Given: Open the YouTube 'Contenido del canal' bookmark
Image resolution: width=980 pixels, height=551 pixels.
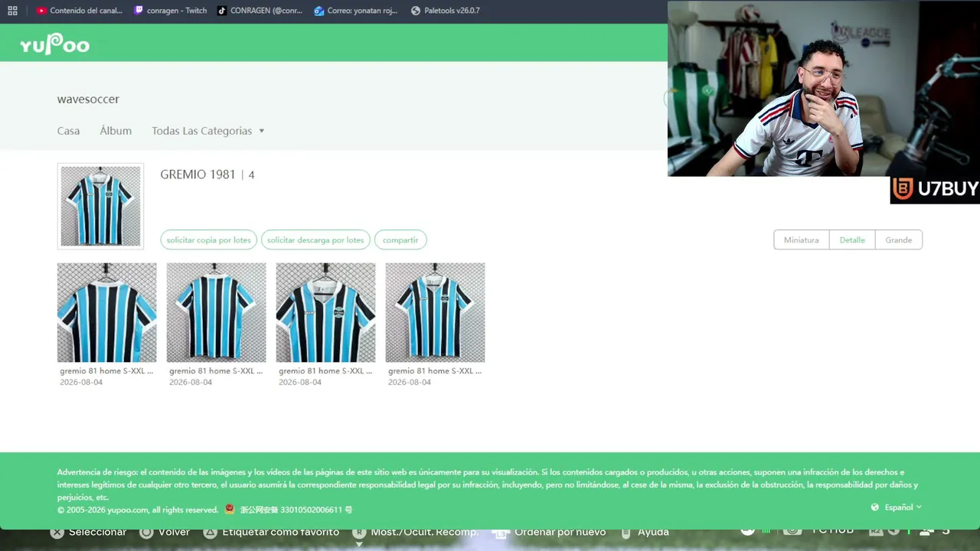Looking at the screenshot, I should pos(80,11).
